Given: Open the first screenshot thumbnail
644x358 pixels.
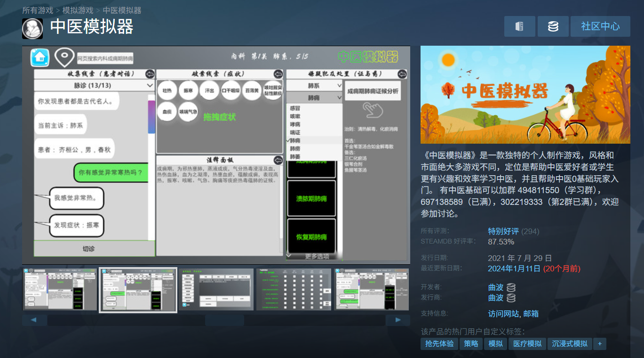Looking at the screenshot, I should pos(60,290).
